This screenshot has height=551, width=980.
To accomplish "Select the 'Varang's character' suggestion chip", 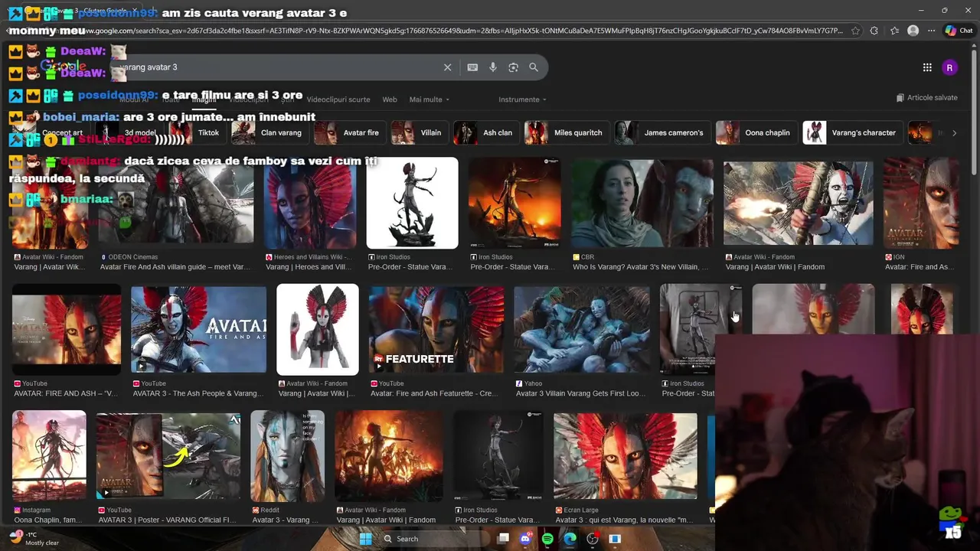I will [x=851, y=132].
